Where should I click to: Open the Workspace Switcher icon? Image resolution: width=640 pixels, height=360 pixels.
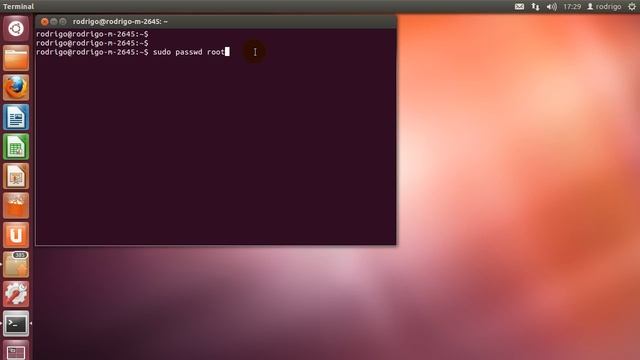pos(16,350)
